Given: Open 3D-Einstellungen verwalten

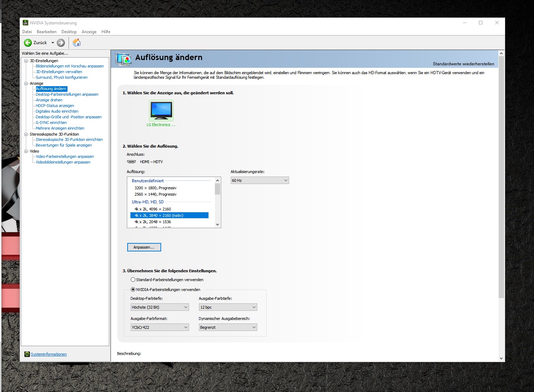Looking at the screenshot, I should click(x=59, y=72).
